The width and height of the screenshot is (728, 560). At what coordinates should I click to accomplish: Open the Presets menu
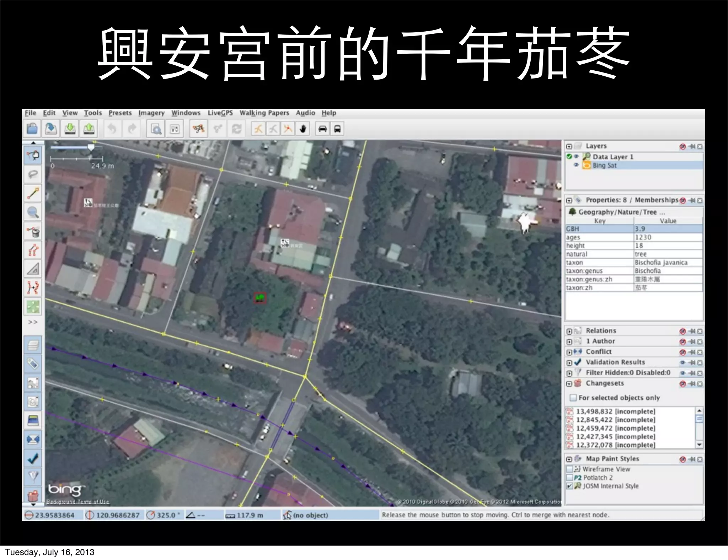pos(120,113)
